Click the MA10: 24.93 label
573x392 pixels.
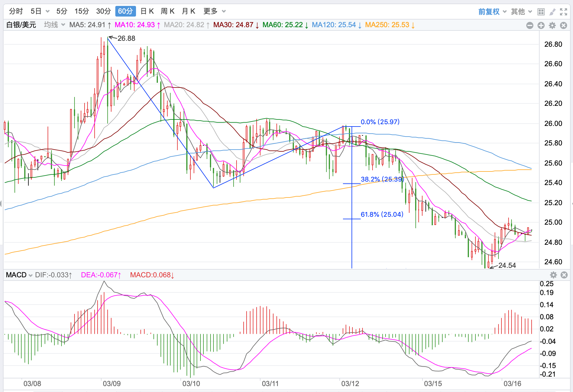point(137,25)
